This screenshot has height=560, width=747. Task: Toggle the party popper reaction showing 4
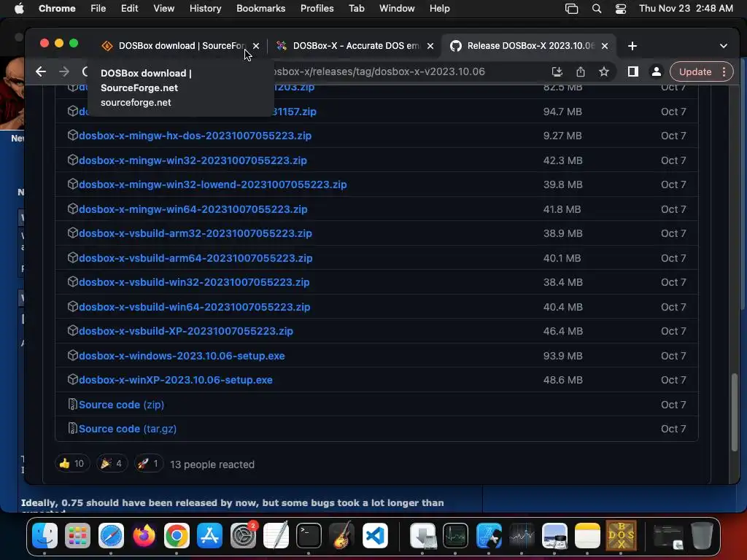[x=112, y=464]
